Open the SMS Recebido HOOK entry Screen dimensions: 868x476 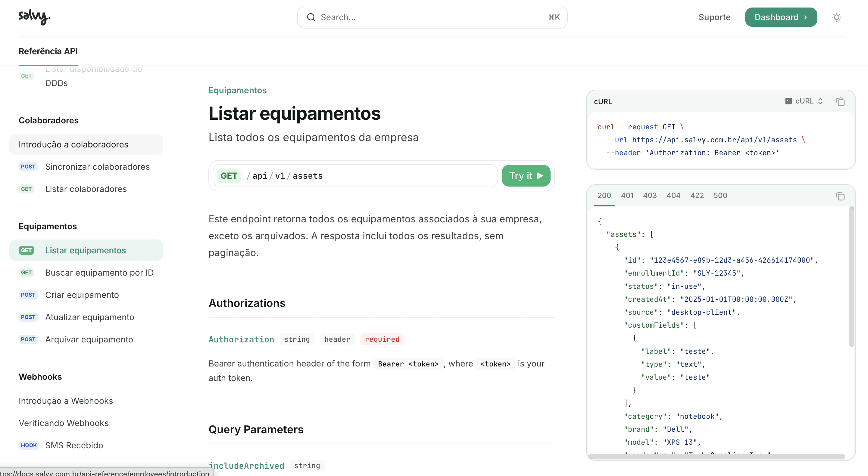point(74,445)
